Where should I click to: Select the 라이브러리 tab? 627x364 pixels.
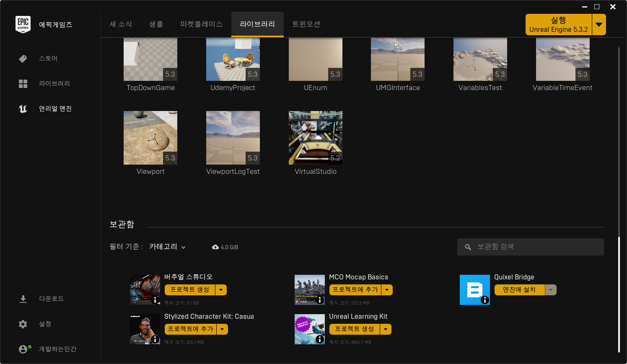(x=257, y=24)
